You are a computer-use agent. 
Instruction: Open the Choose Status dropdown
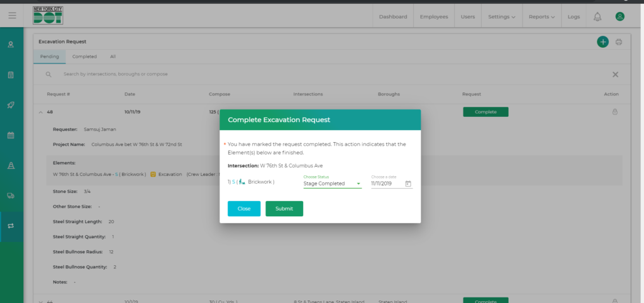331,184
